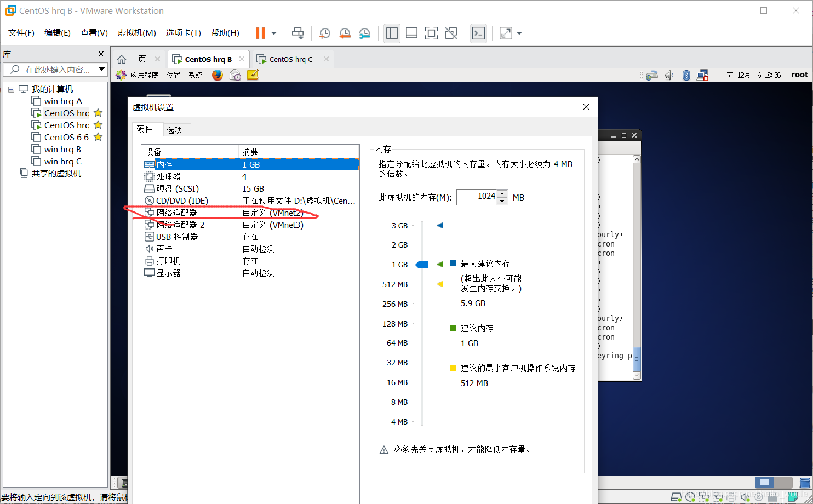Click the date and time display in the guest panel
The image size is (813, 504).
(x=754, y=75)
